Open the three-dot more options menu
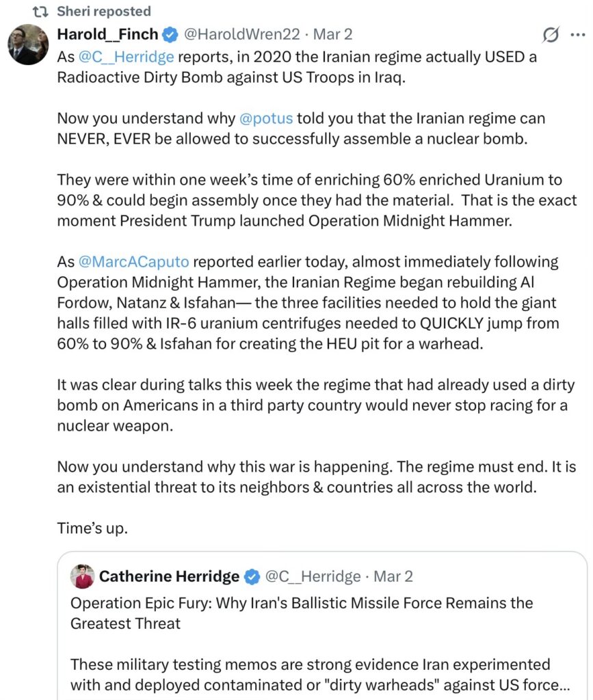 pyautogui.click(x=578, y=34)
